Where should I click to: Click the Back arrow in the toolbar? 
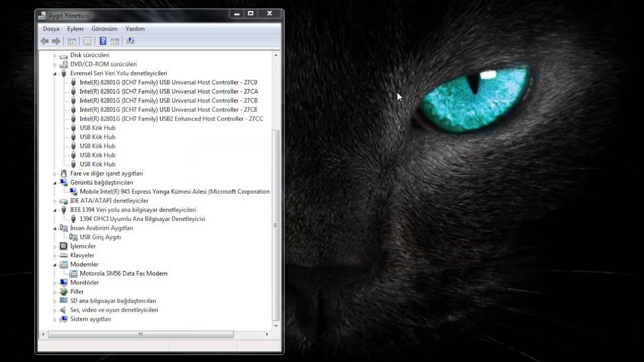tap(45, 41)
